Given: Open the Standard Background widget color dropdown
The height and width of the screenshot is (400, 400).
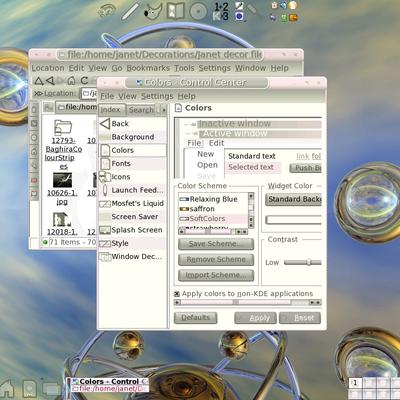Looking at the screenshot, I should click(x=294, y=199).
